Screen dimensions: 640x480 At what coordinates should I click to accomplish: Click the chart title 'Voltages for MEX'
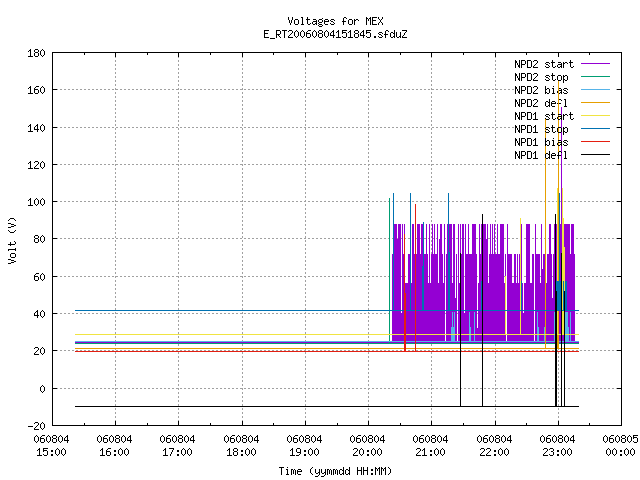coord(335,21)
